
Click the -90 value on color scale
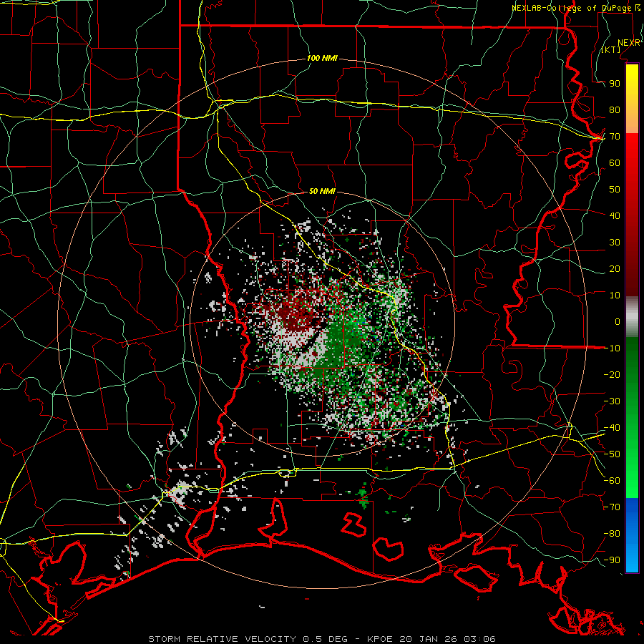click(612, 560)
